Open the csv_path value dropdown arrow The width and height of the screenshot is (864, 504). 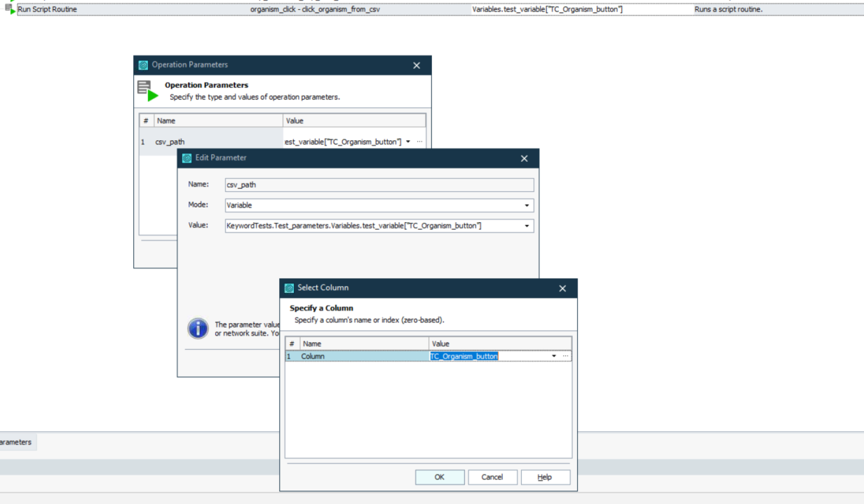coord(408,142)
